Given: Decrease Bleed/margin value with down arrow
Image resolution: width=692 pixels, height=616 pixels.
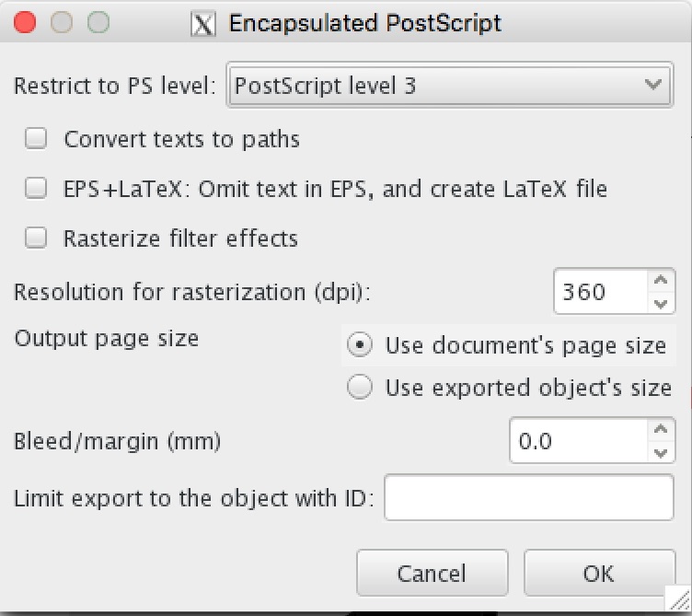Looking at the screenshot, I should (x=660, y=452).
